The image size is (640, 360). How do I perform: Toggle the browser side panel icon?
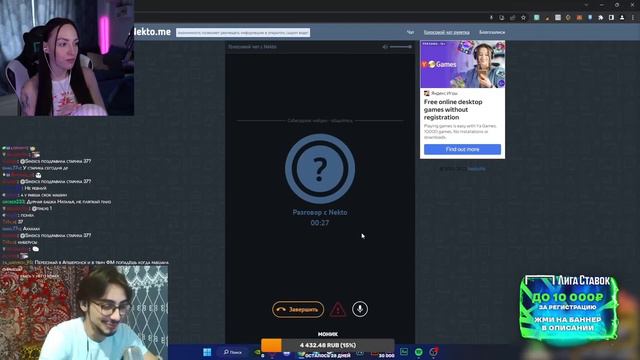pos(611,18)
